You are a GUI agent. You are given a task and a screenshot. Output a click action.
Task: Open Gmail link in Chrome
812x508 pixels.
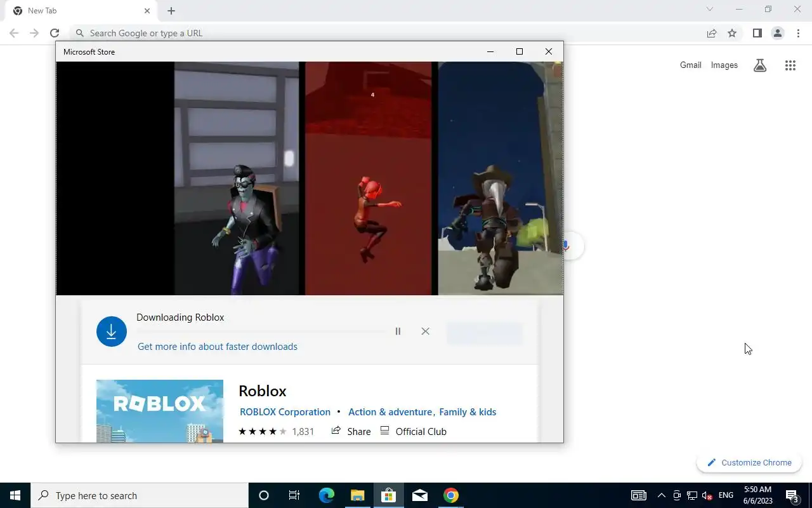pyautogui.click(x=690, y=65)
